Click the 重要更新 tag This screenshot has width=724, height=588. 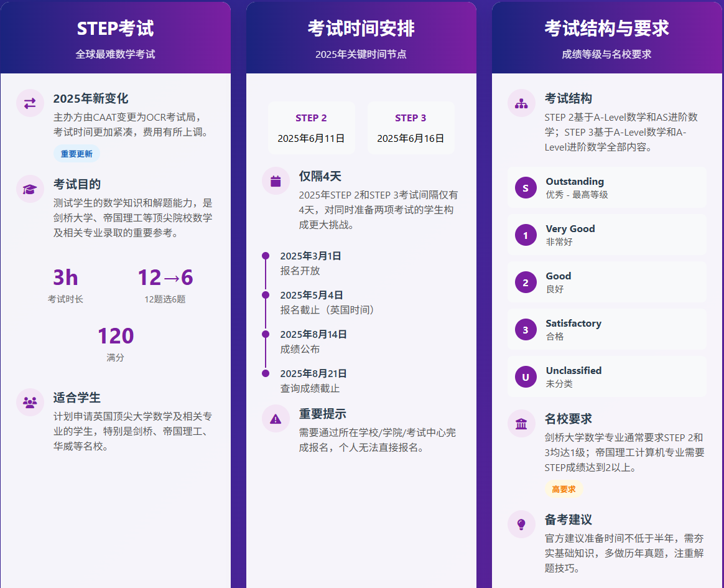tap(77, 154)
